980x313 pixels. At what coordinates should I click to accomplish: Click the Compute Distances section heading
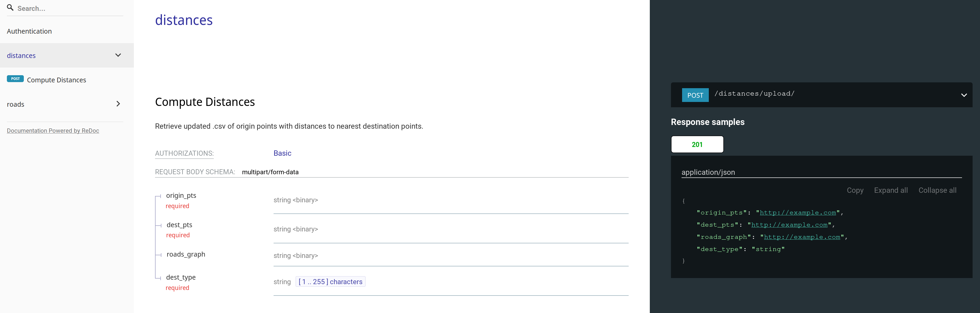pos(205,102)
